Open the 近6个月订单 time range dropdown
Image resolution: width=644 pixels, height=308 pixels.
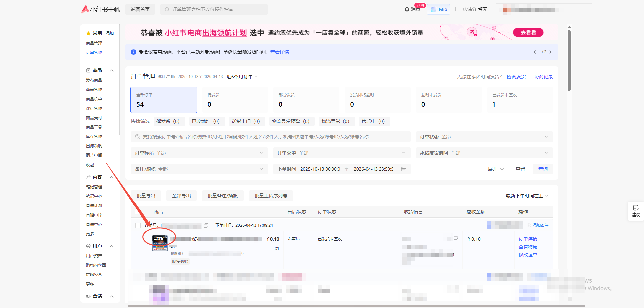242,77
